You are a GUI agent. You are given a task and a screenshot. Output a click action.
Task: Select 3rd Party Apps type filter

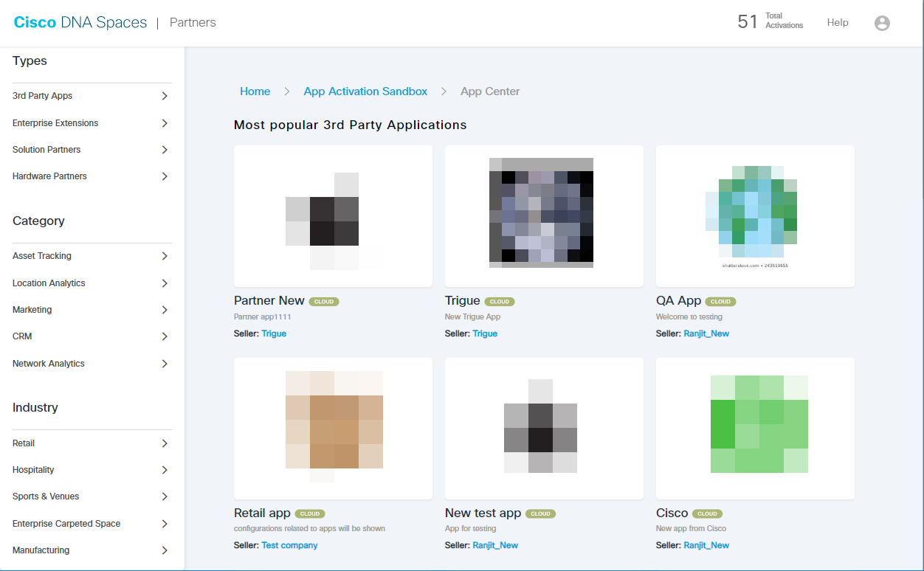coord(42,96)
